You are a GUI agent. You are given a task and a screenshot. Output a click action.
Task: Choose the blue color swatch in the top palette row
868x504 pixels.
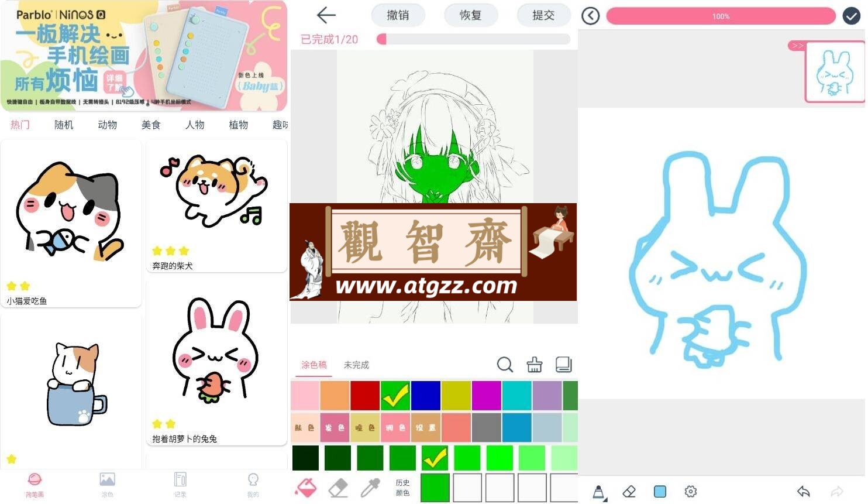[x=426, y=396]
